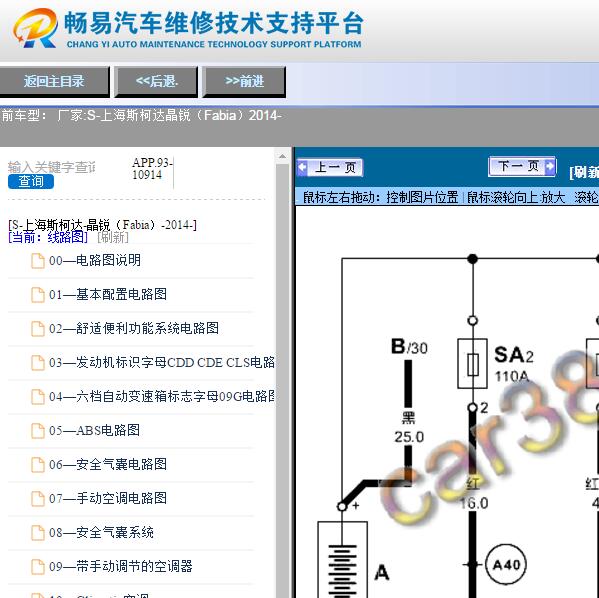This screenshot has width=599, height=598.
Task: Open 04—六档自动变速箱09G电路图 entry
Action: coord(162,396)
